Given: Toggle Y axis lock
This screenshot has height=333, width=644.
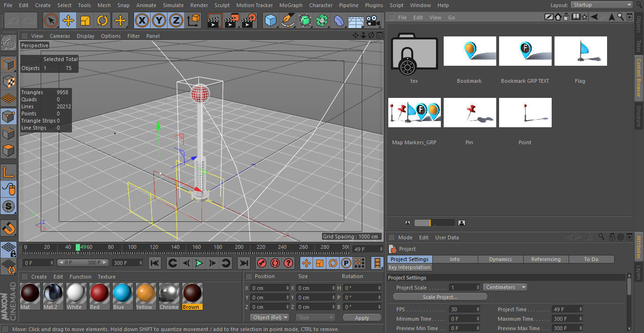Looking at the screenshot, I should 159,20.
